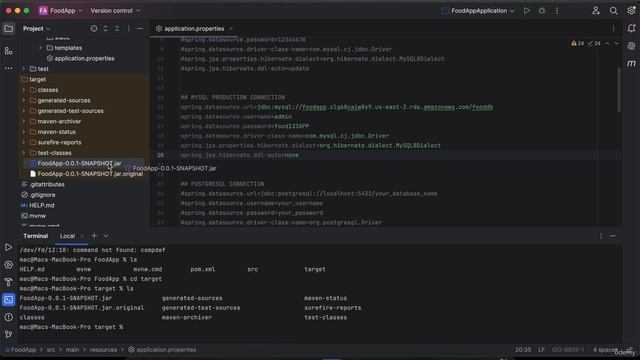This screenshot has height=360, width=640.
Task: Click resources breadcrumb in status bar
Action: point(103,350)
